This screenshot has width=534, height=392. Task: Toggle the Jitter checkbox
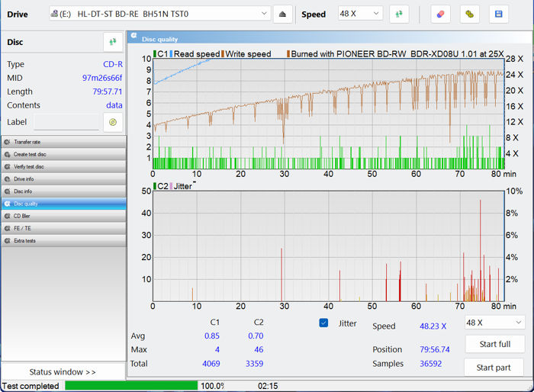tap(323, 323)
